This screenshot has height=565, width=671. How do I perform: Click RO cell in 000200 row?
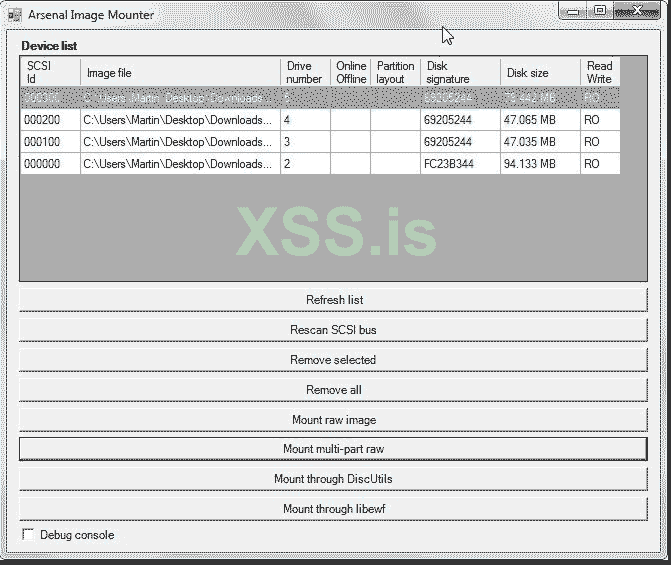pyautogui.click(x=600, y=120)
